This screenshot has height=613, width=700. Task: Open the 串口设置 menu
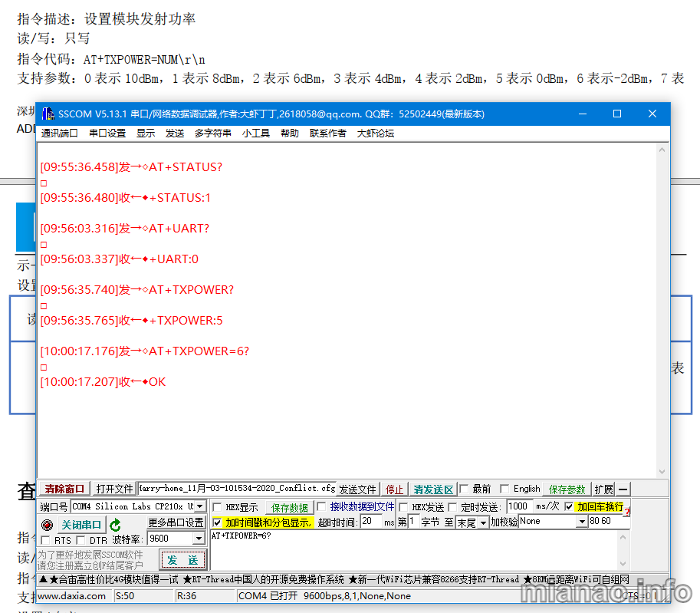pyautogui.click(x=107, y=133)
